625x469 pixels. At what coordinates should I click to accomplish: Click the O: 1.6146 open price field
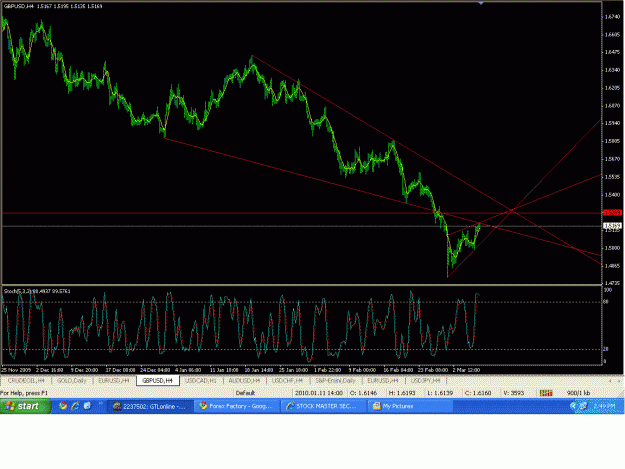363,393
